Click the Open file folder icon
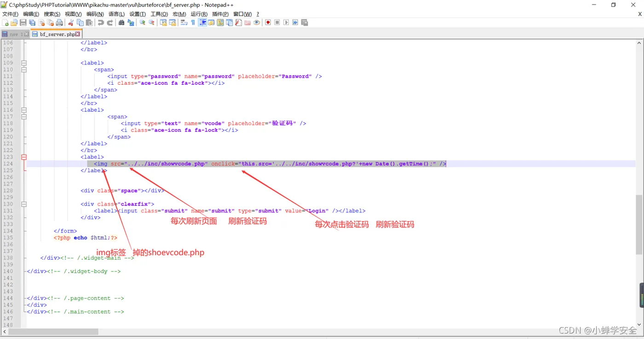Image resolution: width=644 pixels, height=339 pixels. point(14,23)
